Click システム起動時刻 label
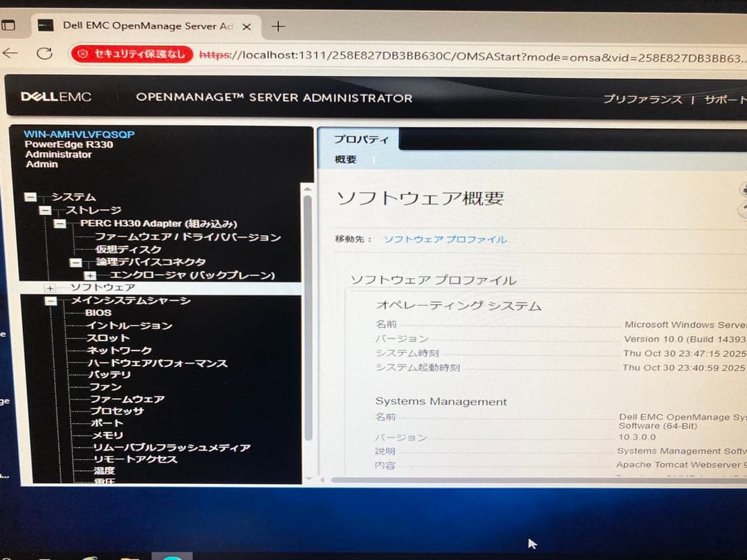Screen dimensions: 747x560 point(418,368)
